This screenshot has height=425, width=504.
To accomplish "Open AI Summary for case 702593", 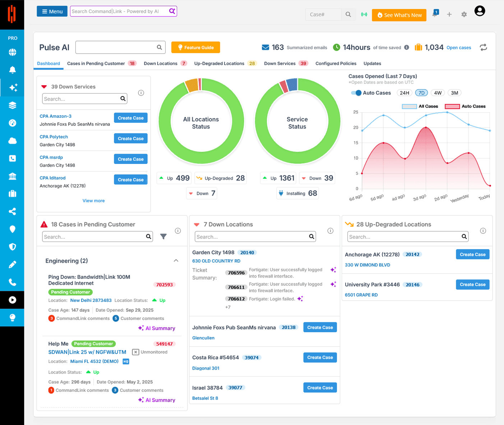I will click(x=157, y=328).
